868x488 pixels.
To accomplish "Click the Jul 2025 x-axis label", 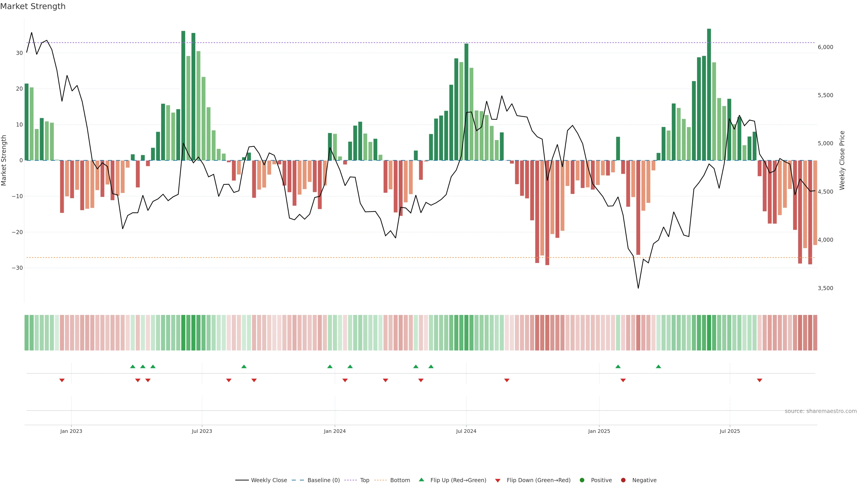I will pos(729,431).
